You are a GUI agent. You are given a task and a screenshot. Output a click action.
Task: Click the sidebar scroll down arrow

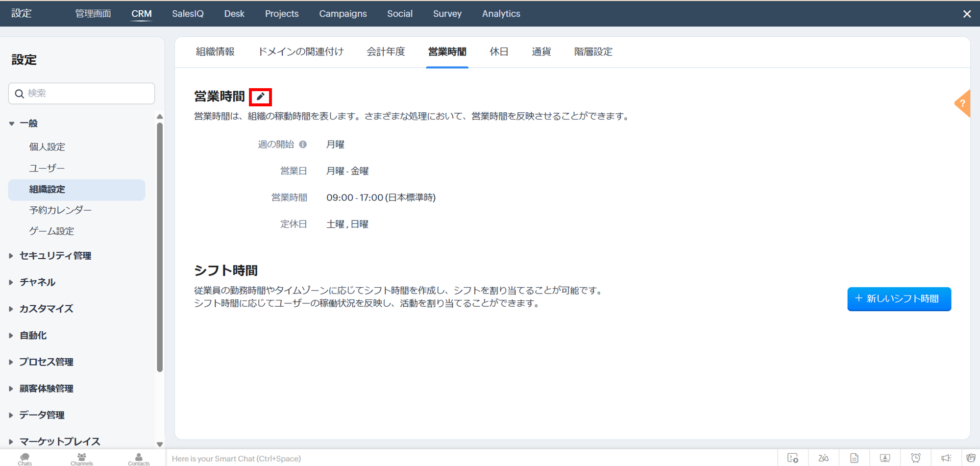(x=160, y=444)
